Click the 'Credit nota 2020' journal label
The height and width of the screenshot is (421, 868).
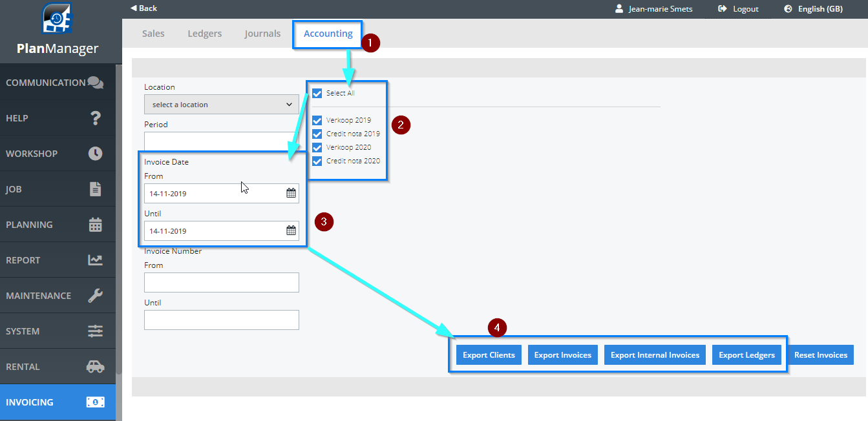tap(353, 161)
